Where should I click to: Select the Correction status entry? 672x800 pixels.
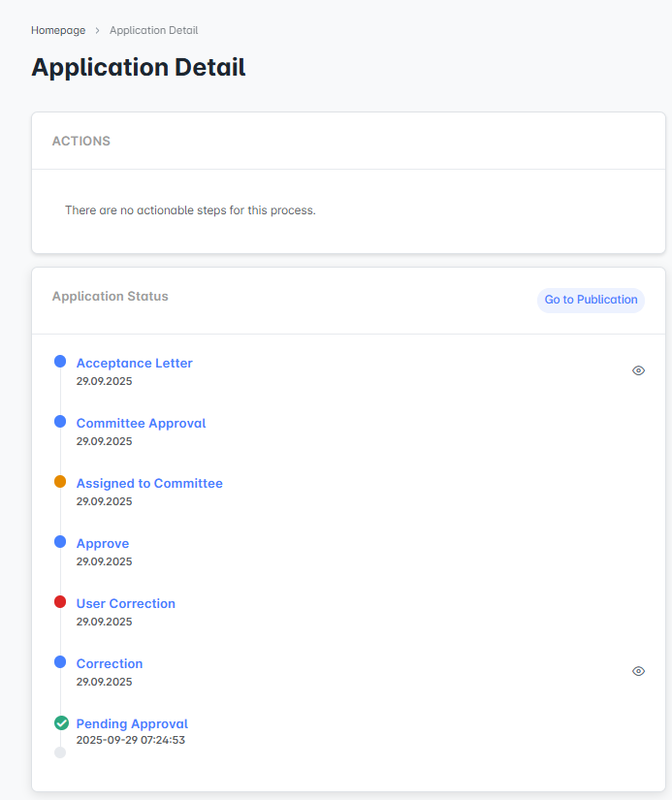(x=110, y=663)
